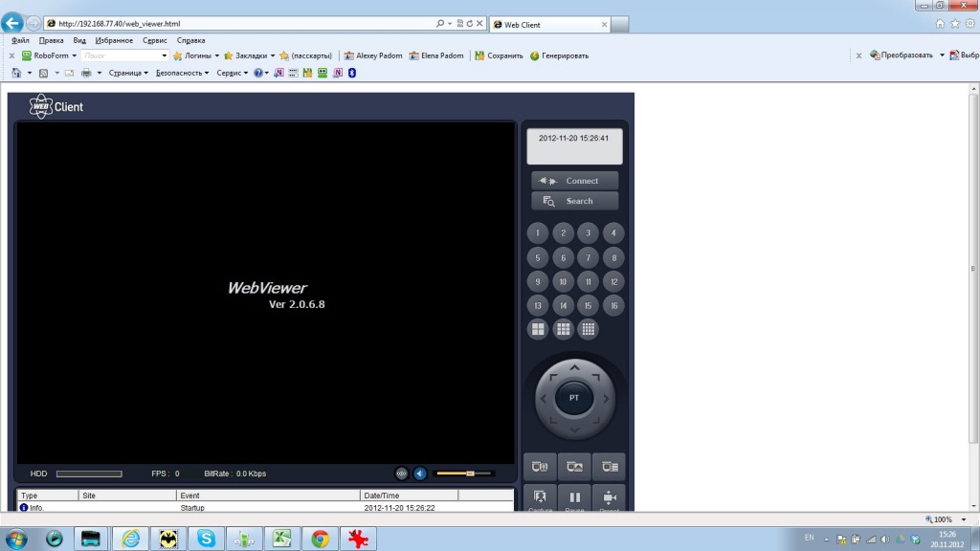The height and width of the screenshot is (551, 980).
Task: Toggle the audio speaker mute button
Action: pos(420,474)
